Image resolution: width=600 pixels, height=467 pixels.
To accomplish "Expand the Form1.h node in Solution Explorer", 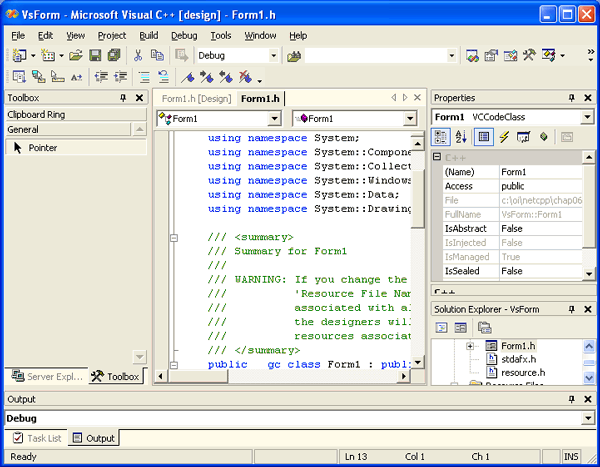I will [470, 346].
